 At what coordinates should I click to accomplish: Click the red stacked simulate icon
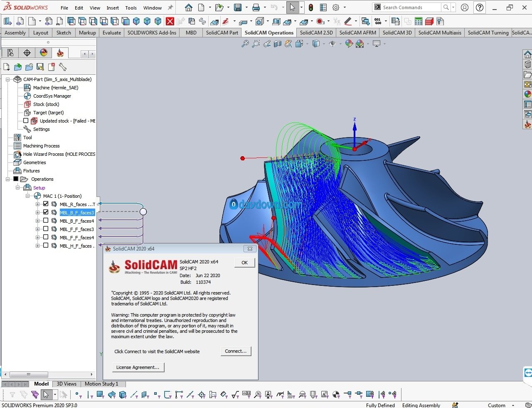coord(429,21)
